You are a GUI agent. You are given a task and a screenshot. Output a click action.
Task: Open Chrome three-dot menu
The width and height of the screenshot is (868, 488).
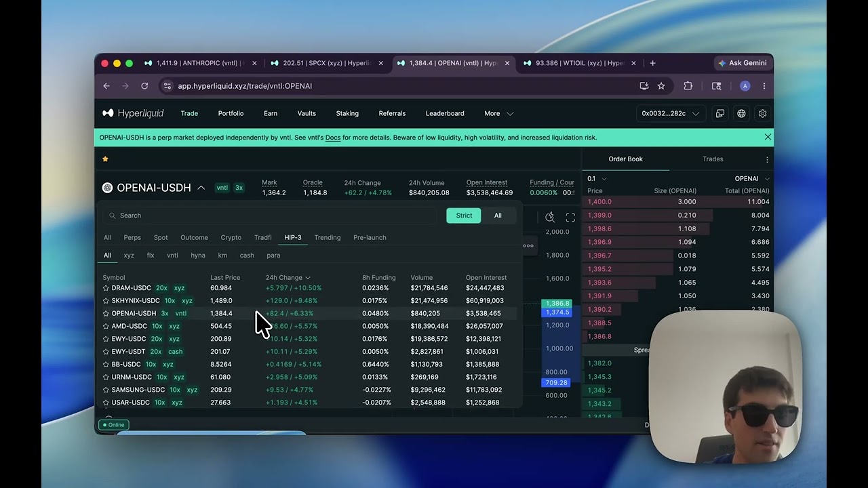pos(764,86)
